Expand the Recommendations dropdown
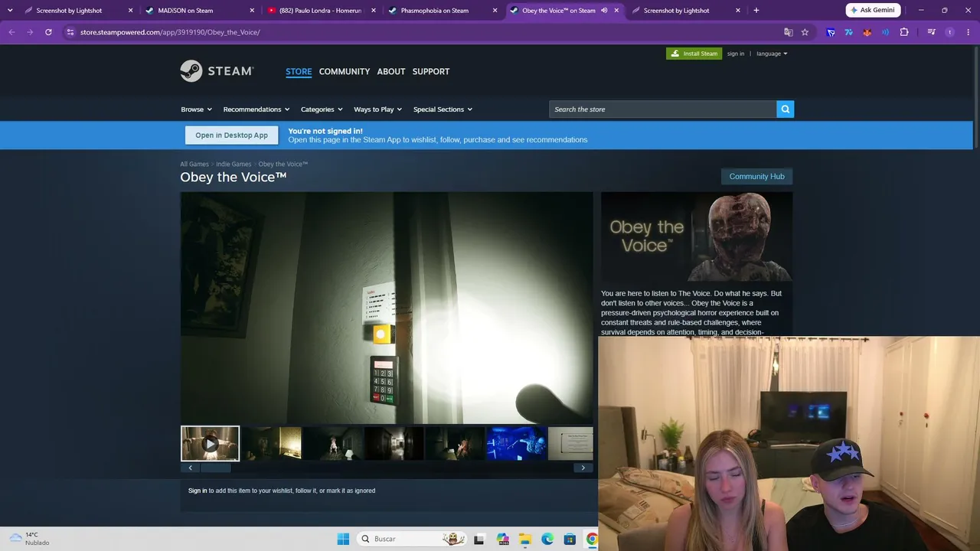 [256, 109]
